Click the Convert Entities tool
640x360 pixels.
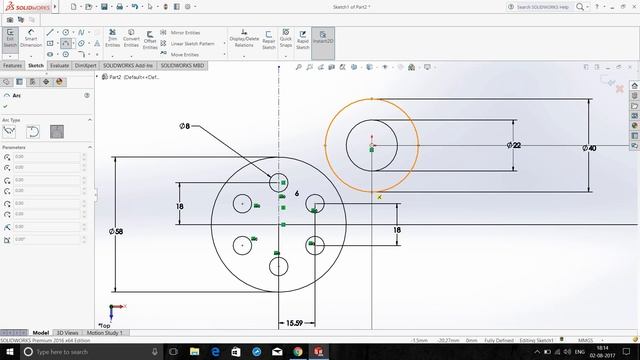click(x=131, y=38)
